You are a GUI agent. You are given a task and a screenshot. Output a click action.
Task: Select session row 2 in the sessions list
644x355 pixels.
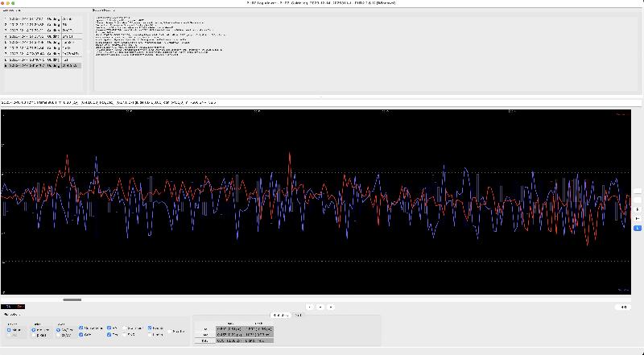43,25
